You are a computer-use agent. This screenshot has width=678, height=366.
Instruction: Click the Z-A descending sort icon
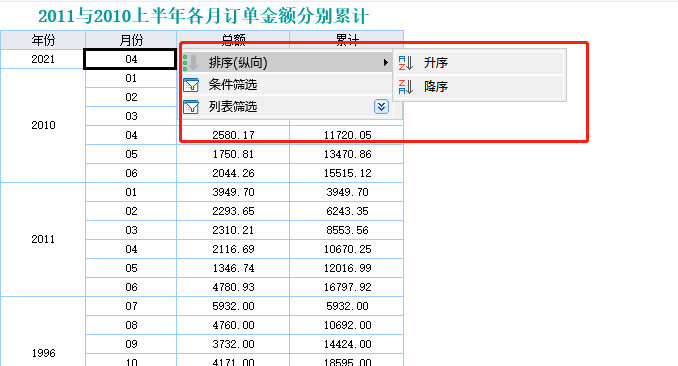406,87
